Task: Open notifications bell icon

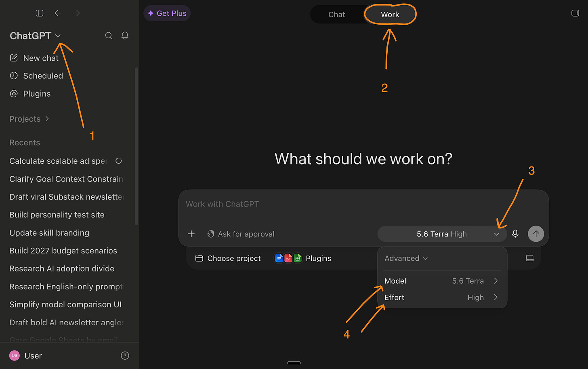Action: pyautogui.click(x=125, y=36)
